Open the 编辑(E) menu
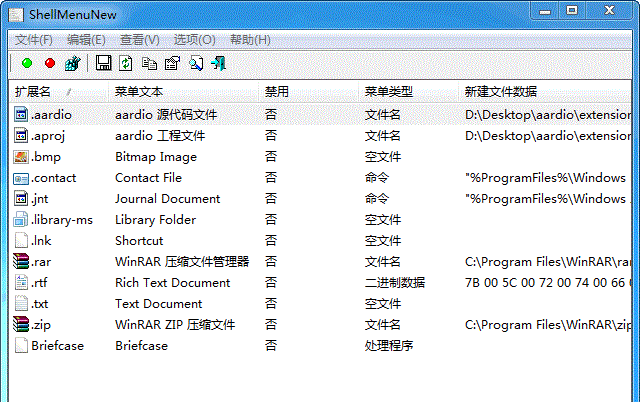The image size is (640, 402). pos(86,40)
